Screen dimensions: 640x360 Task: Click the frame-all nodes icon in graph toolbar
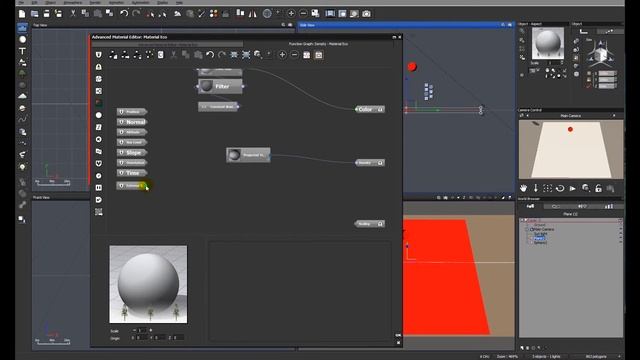246,55
